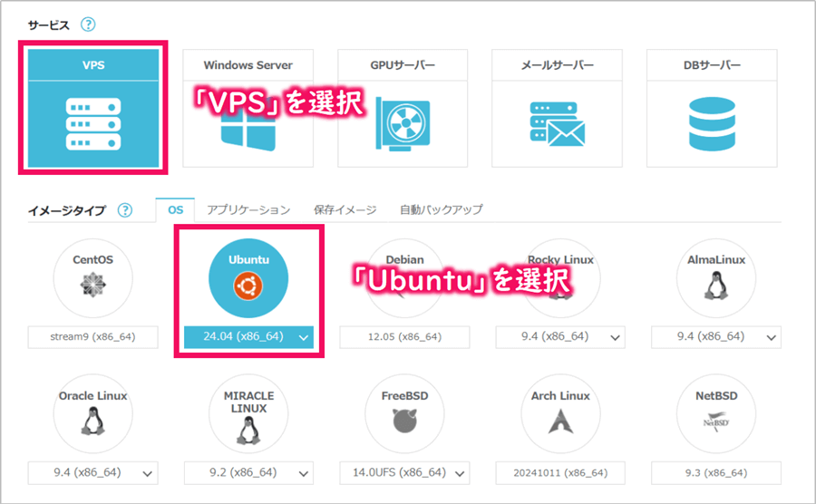Choose the メールサーバー service card

click(557, 108)
